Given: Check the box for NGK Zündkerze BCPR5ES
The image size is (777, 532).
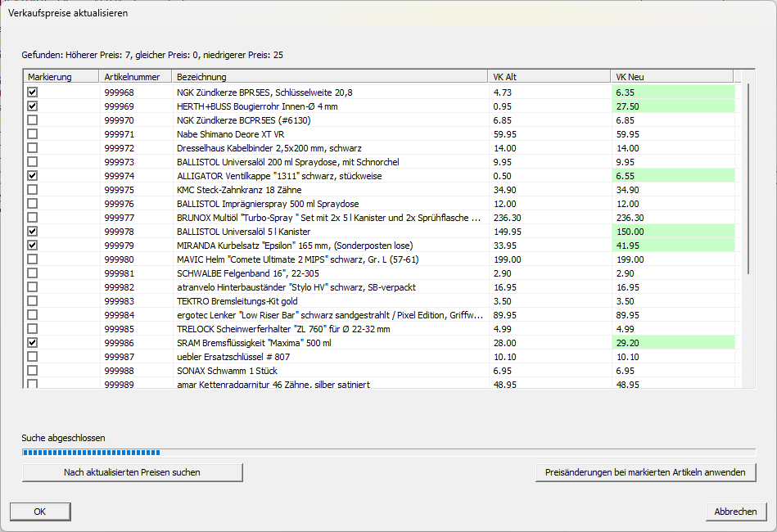Looking at the screenshot, I should pyautogui.click(x=32, y=119).
